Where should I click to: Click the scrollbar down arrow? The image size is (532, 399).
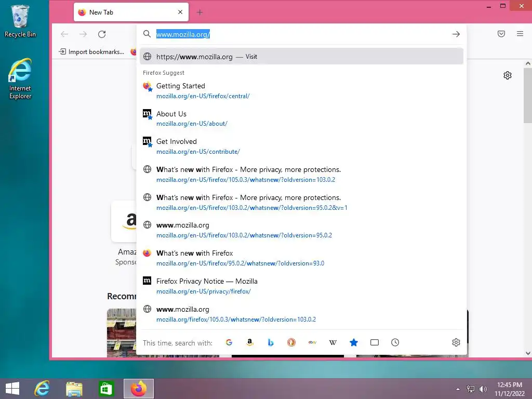click(x=528, y=353)
